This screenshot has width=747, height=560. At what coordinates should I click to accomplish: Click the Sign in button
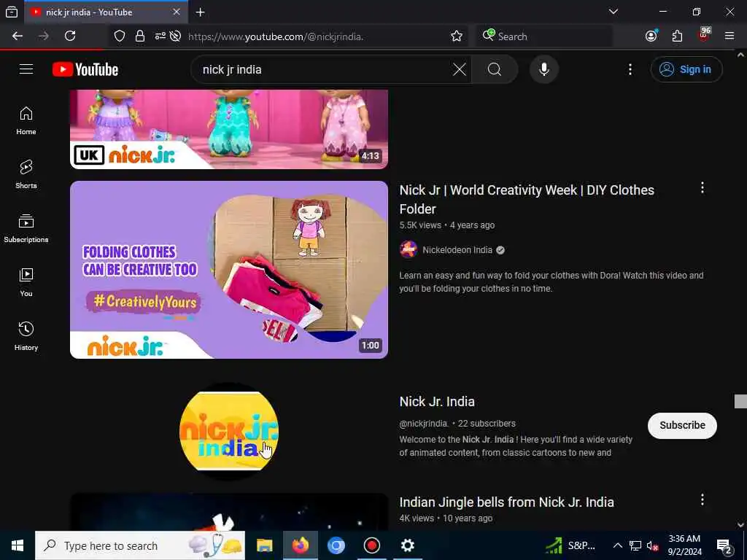(686, 69)
